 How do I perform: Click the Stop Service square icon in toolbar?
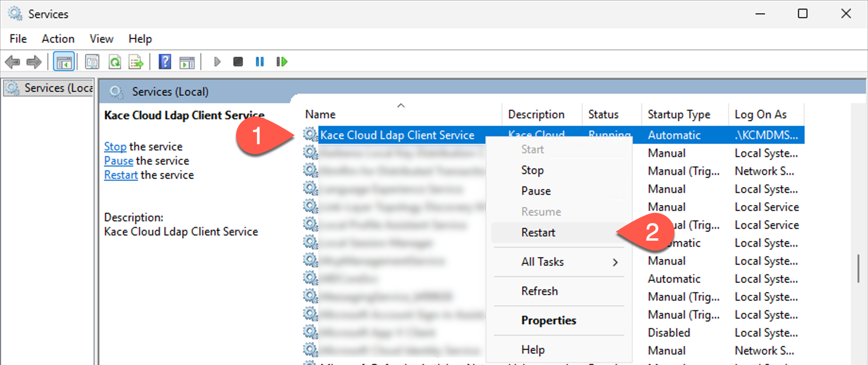[238, 62]
